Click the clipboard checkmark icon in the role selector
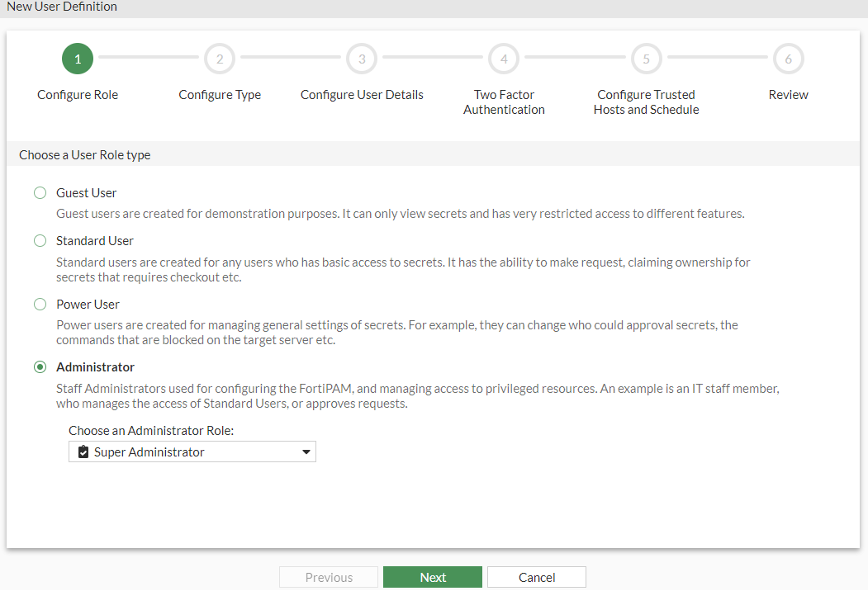This screenshot has width=868, height=591. (x=81, y=452)
